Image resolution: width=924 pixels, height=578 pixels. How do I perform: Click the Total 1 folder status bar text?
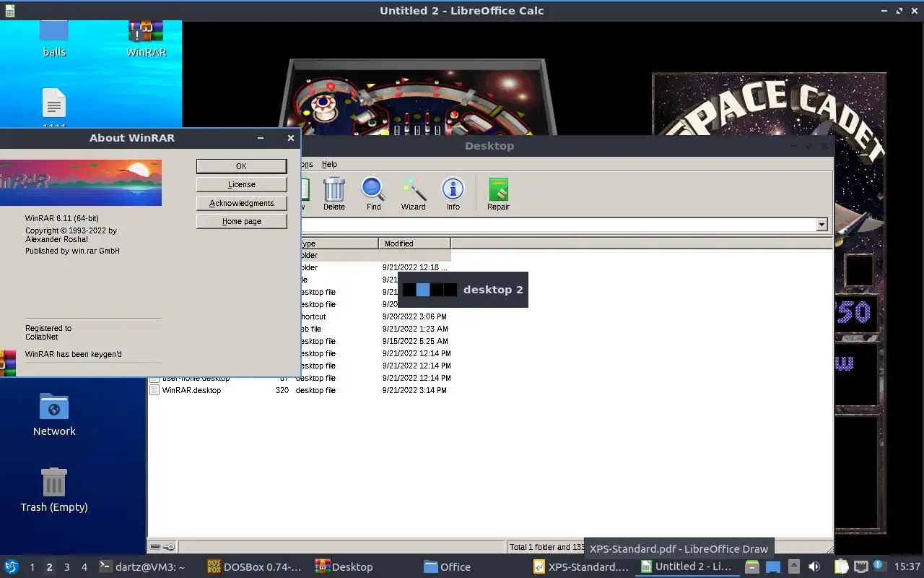547,547
